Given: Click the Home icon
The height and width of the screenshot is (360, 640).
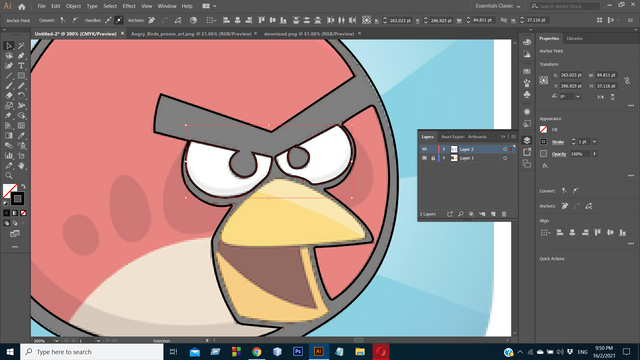Looking at the screenshot, I should coord(22,6).
